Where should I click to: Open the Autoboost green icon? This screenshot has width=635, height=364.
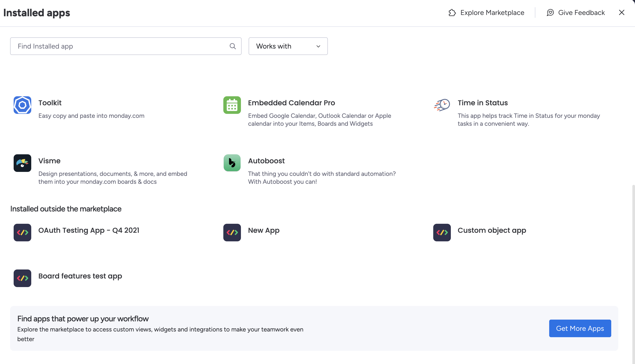[x=232, y=163]
